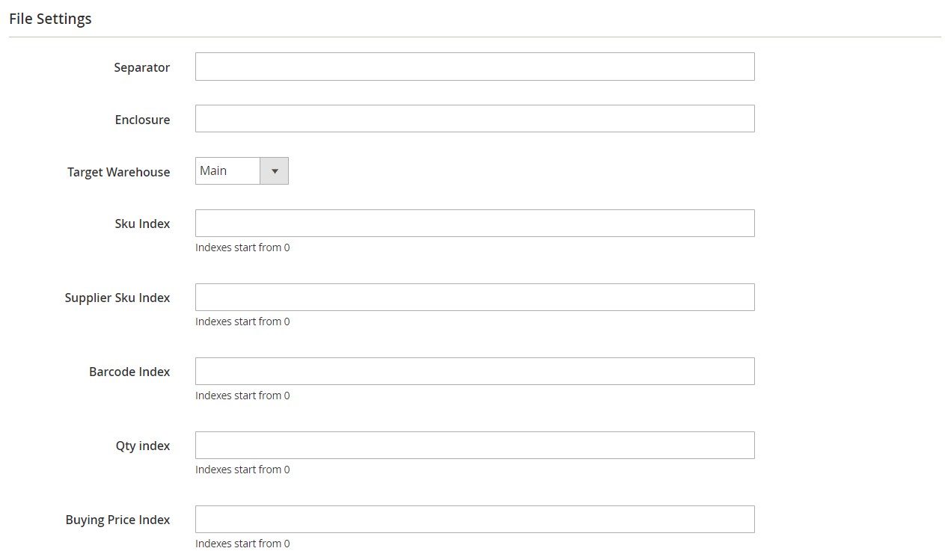This screenshot has width=945, height=560.
Task: Click the hint text under Sku Index
Action: tap(242, 247)
